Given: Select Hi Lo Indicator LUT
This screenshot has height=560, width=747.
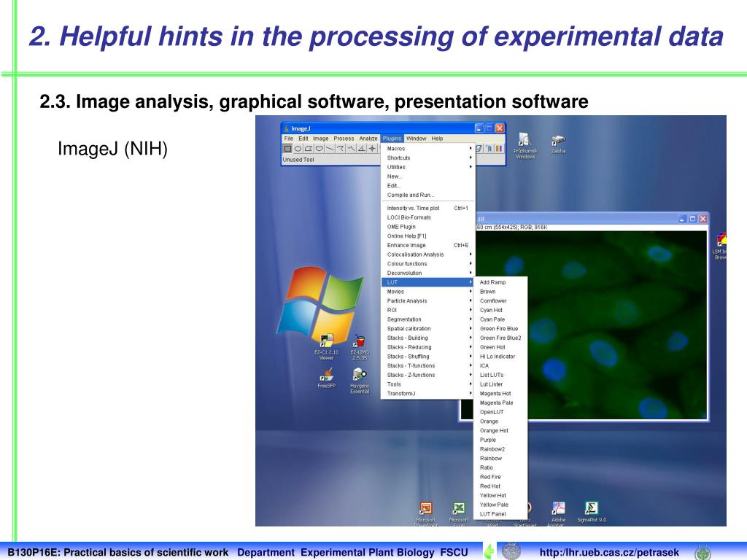Looking at the screenshot, I should click(x=502, y=357).
